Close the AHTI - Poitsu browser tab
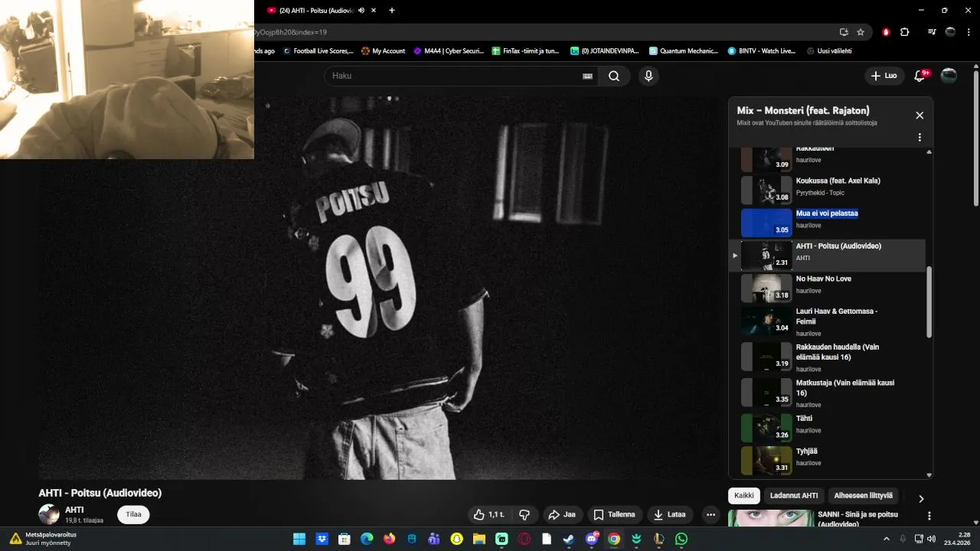 tap(373, 11)
